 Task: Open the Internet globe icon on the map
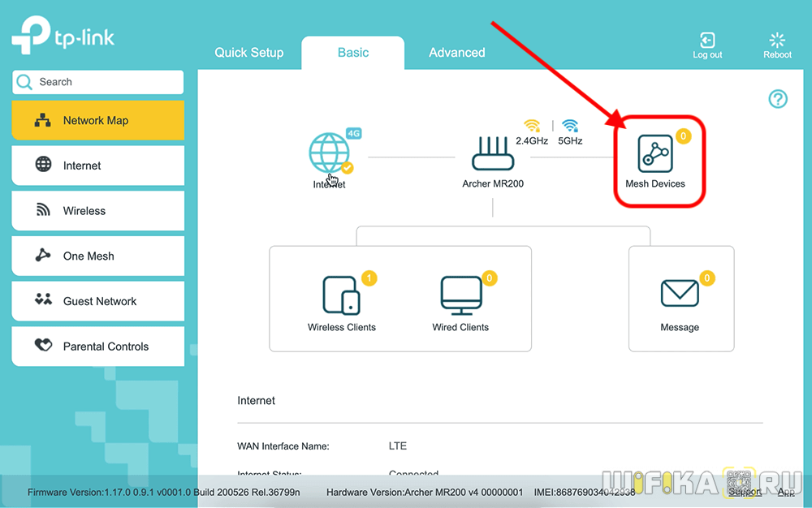pyautogui.click(x=329, y=153)
